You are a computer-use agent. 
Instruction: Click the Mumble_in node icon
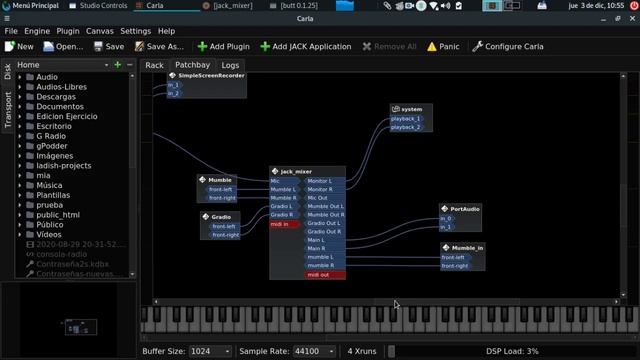[x=446, y=247]
